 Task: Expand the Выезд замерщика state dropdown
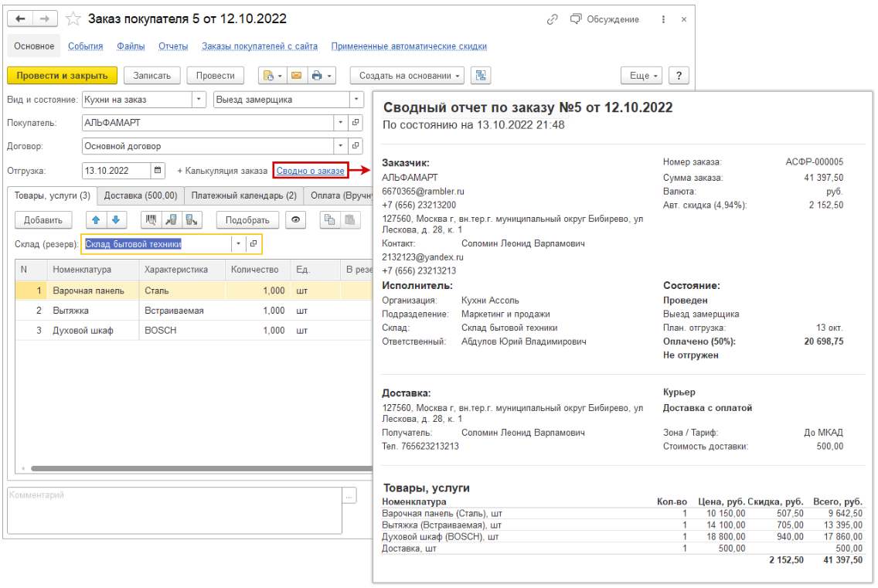point(357,100)
